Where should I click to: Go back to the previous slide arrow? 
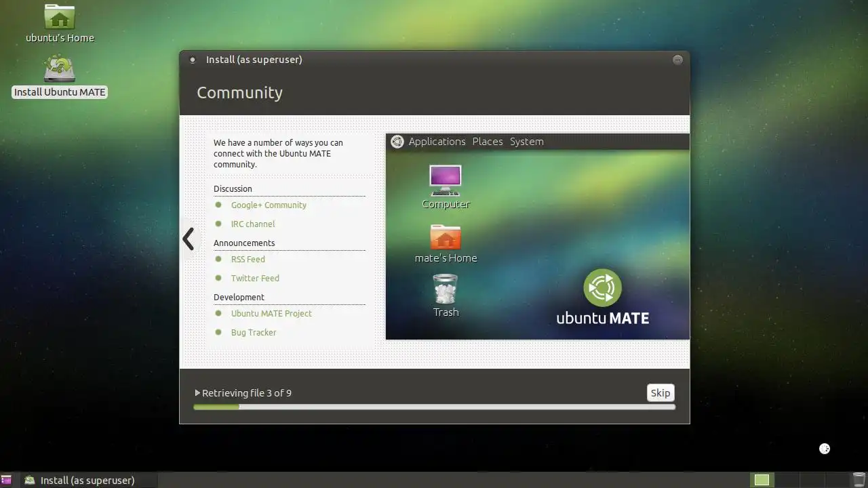click(189, 239)
